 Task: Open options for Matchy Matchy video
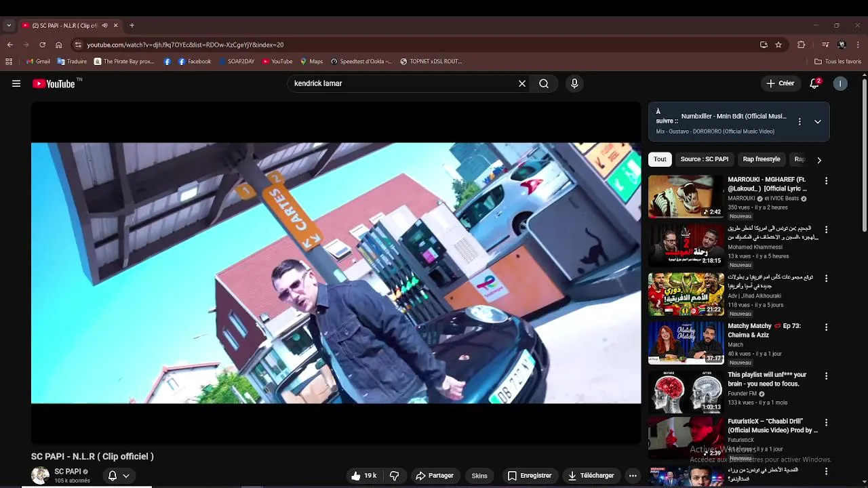point(826,327)
